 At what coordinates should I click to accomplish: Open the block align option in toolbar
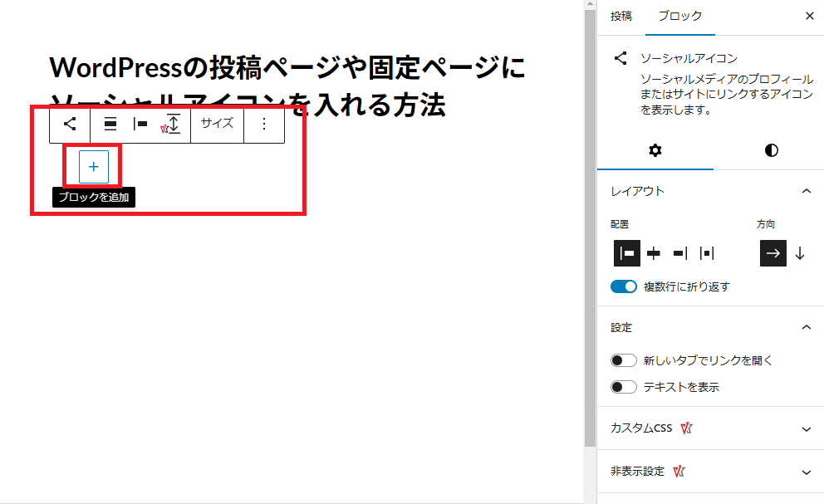tap(110, 124)
